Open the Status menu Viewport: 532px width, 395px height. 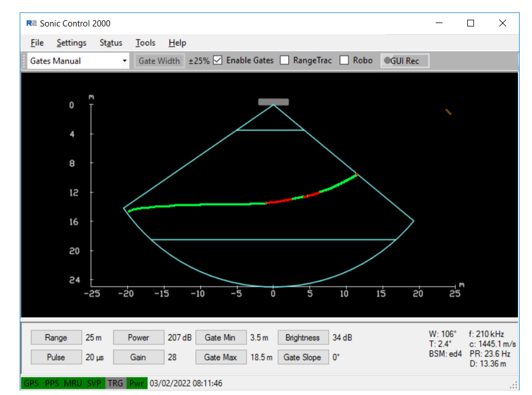111,43
